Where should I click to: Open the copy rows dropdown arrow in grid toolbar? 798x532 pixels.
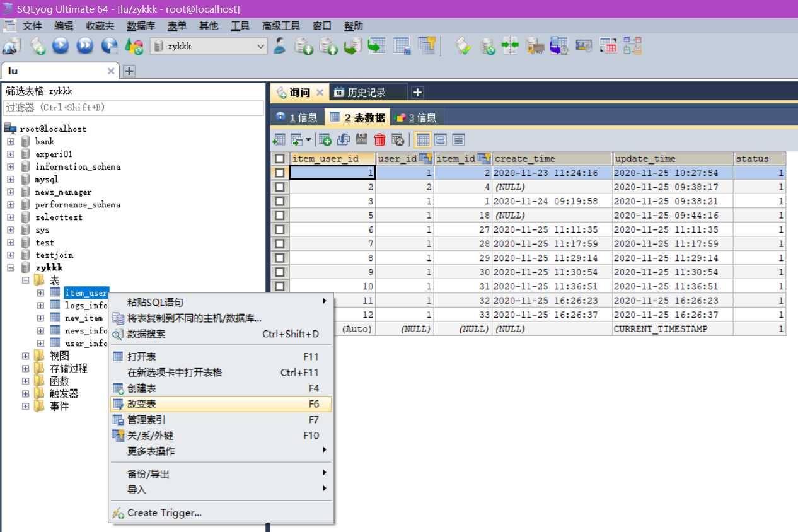click(308, 140)
